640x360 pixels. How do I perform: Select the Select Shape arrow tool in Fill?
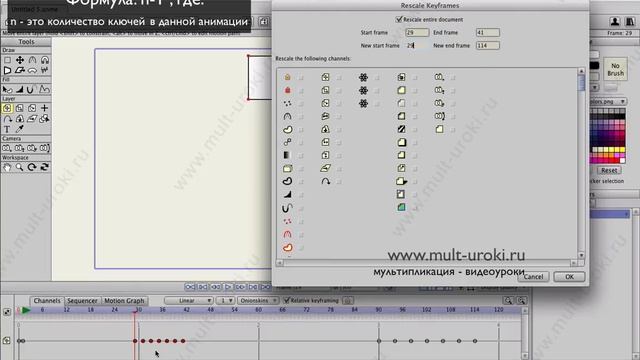pos(7,89)
